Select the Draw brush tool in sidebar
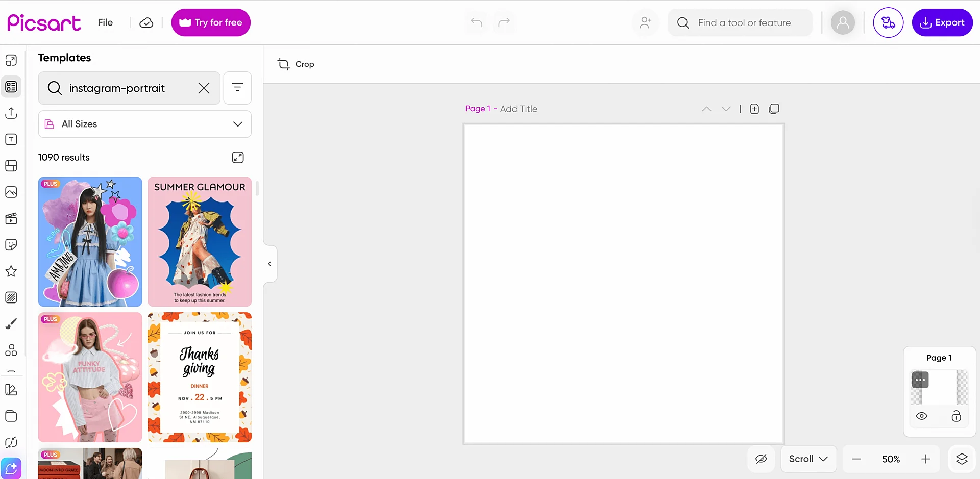 coord(11,324)
